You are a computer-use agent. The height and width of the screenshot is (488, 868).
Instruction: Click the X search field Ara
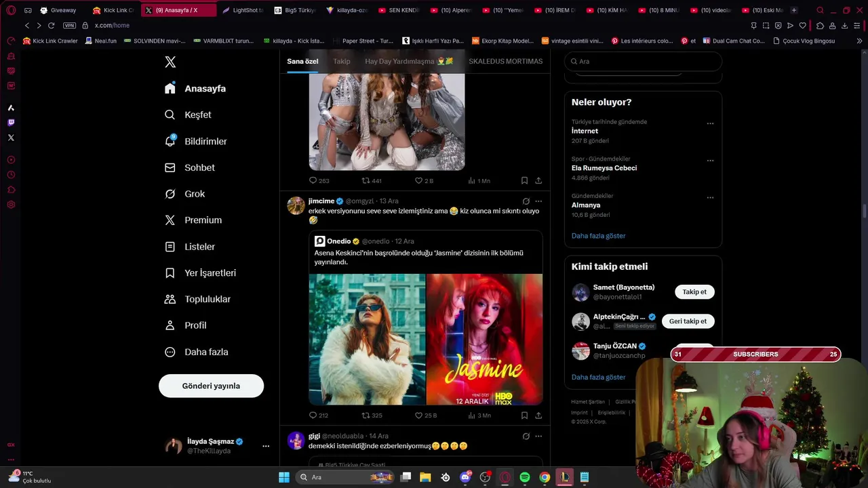click(x=643, y=61)
